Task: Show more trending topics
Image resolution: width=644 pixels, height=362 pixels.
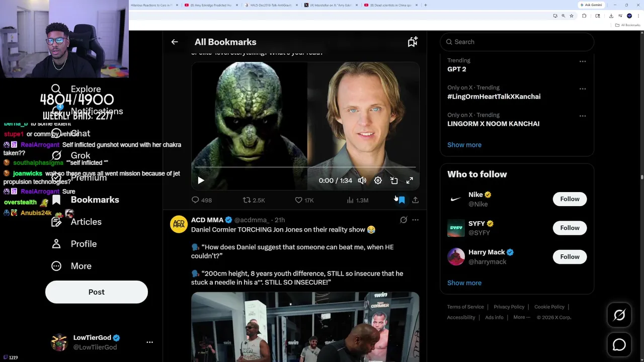Action: 464,145
